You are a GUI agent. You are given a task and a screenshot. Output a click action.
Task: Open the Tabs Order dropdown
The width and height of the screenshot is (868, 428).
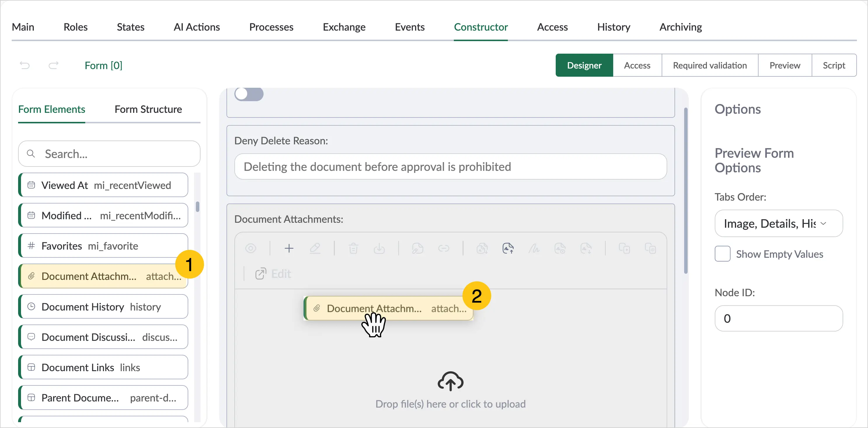click(x=779, y=223)
